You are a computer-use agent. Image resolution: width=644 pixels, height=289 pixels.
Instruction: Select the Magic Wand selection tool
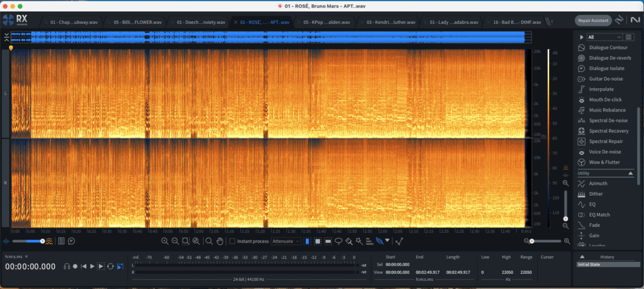[359, 241]
